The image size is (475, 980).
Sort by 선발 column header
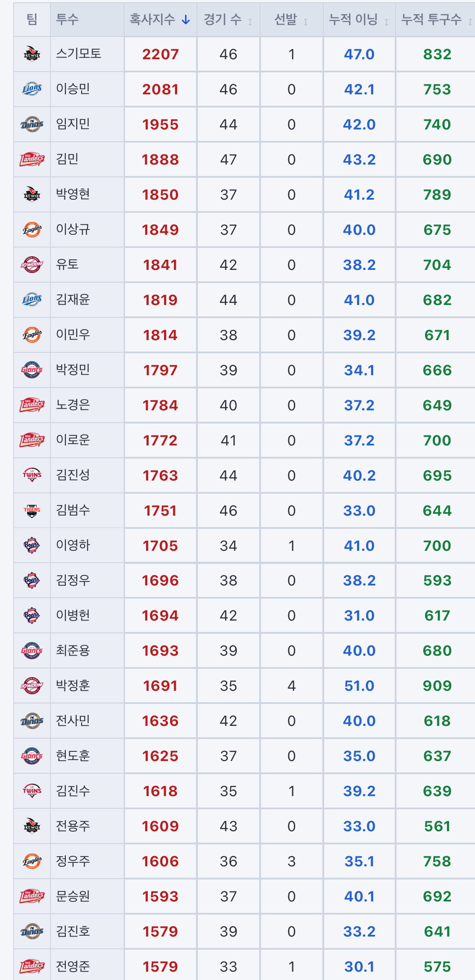291,19
